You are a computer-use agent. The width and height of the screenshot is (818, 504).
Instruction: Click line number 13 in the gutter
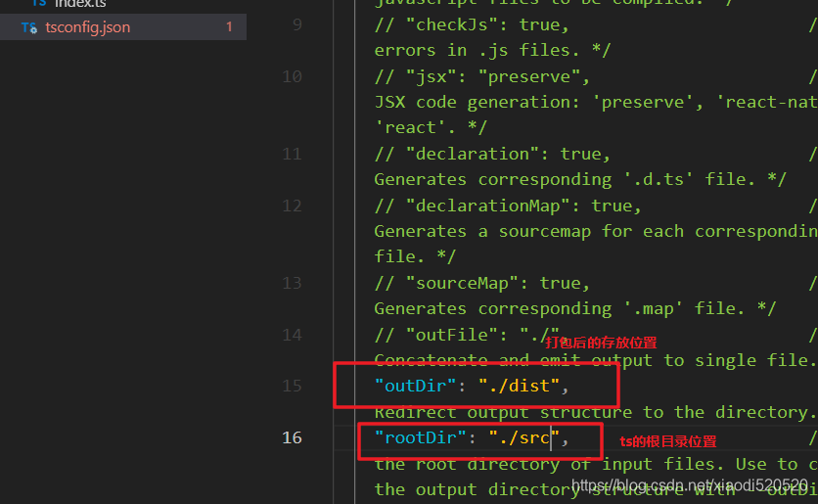coord(293,283)
